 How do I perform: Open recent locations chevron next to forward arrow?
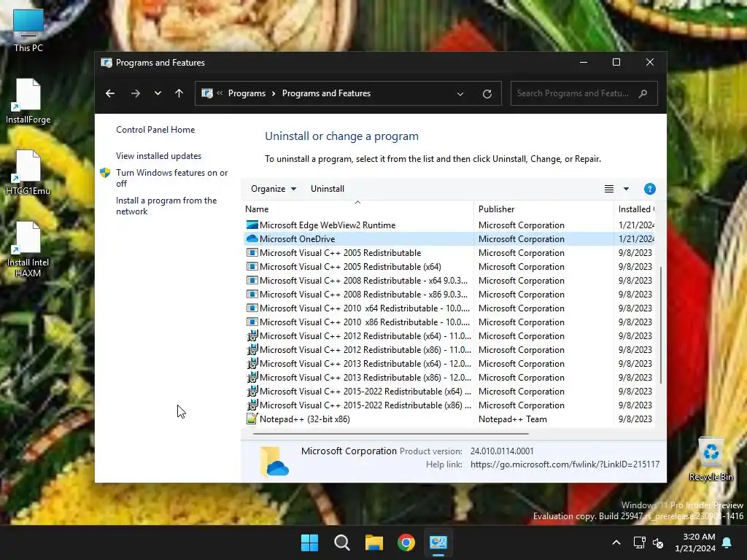(158, 93)
